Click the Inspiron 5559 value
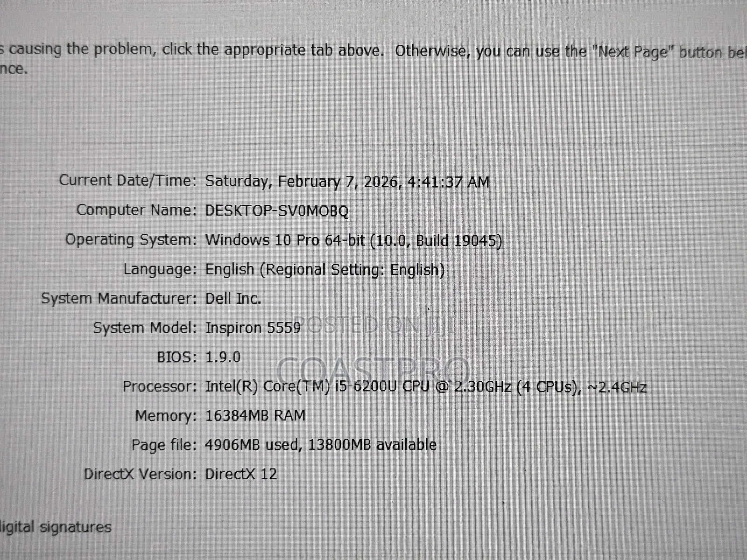 [253, 328]
